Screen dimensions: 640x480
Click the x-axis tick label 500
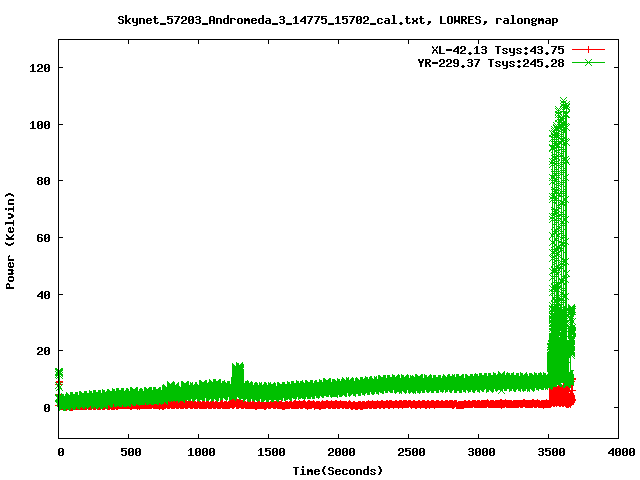coord(131,452)
